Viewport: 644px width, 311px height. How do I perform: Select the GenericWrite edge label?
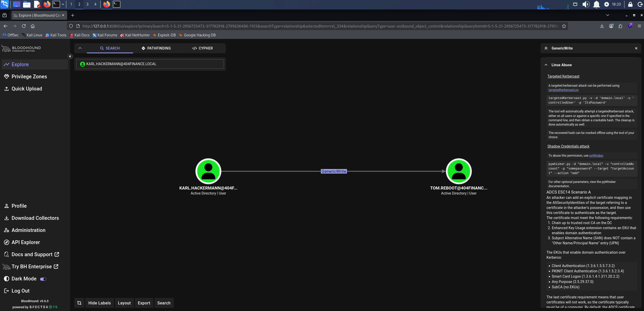[334, 171]
